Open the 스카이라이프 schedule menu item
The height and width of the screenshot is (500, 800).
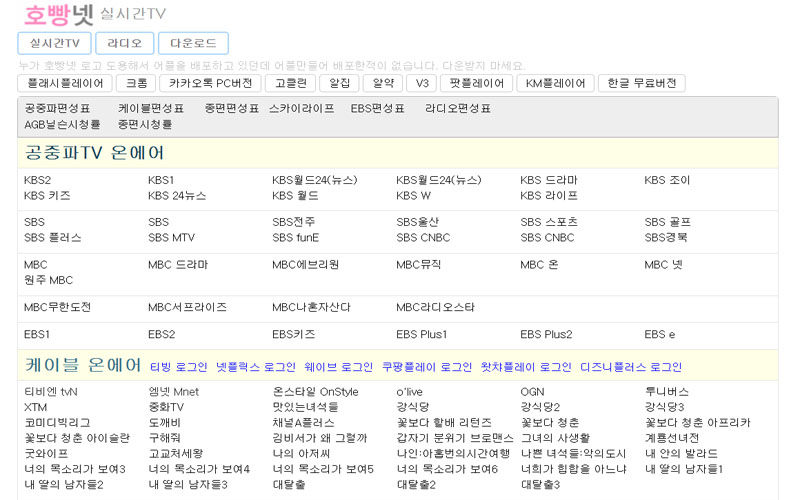[x=301, y=108]
